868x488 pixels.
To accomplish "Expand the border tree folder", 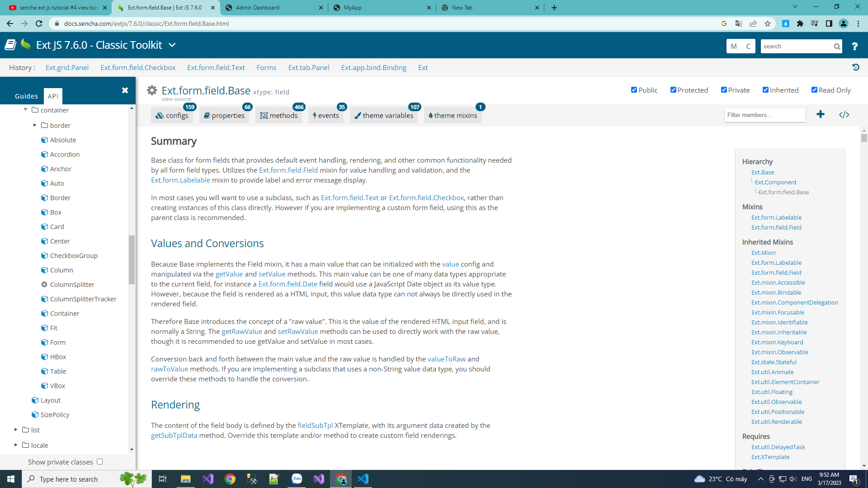I will (x=35, y=125).
